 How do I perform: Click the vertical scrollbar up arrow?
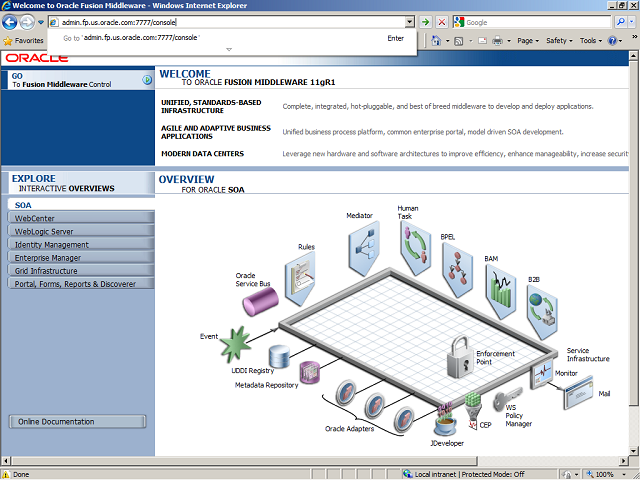point(633,55)
